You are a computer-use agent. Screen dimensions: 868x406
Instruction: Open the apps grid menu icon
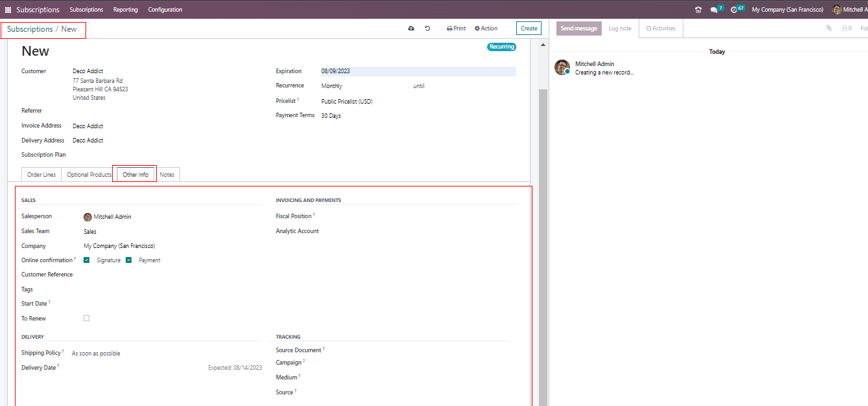[8, 10]
